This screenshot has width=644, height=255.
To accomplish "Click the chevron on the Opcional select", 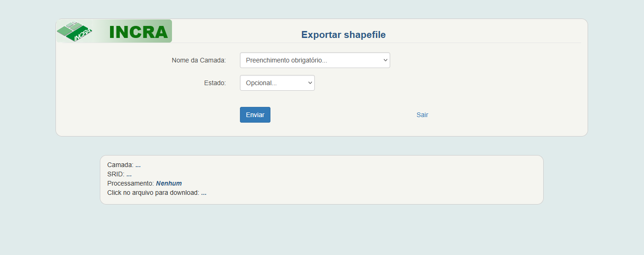I will (310, 83).
